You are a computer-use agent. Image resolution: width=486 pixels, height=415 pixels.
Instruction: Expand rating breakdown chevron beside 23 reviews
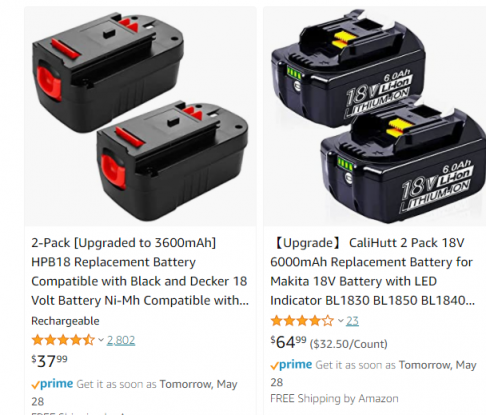click(340, 321)
